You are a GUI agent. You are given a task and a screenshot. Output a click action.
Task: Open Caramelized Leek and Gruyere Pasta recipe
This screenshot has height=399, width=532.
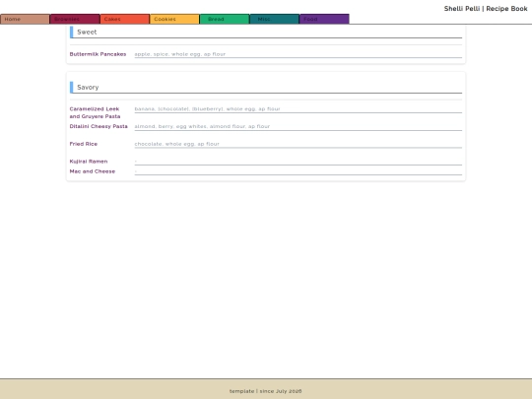point(95,112)
